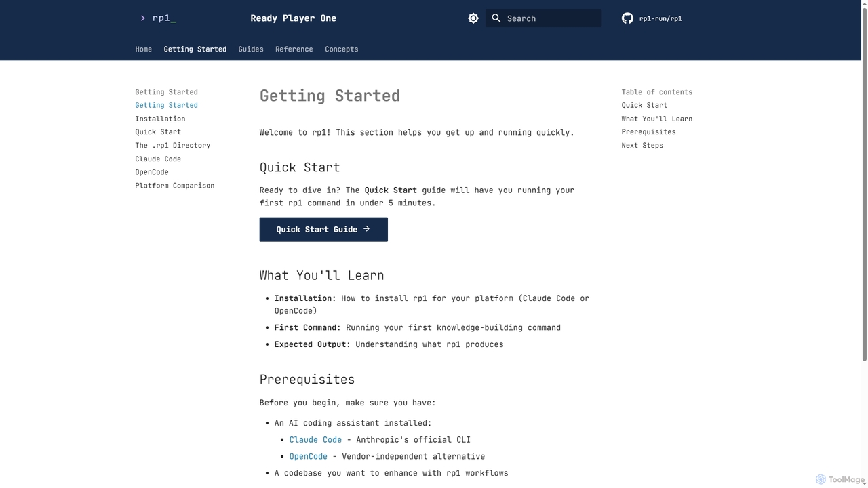Jump to Next Steps in table of contents
The height and width of the screenshot is (488, 868).
coord(642,145)
